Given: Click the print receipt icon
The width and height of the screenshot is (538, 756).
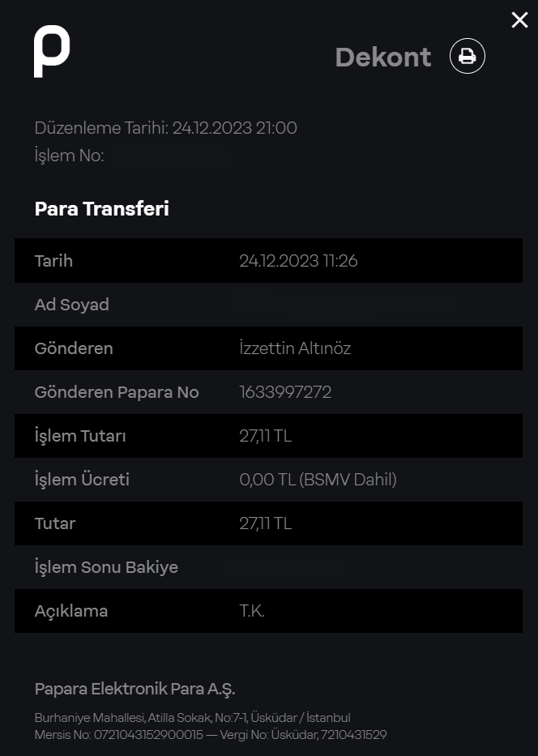Looking at the screenshot, I should click(x=468, y=56).
